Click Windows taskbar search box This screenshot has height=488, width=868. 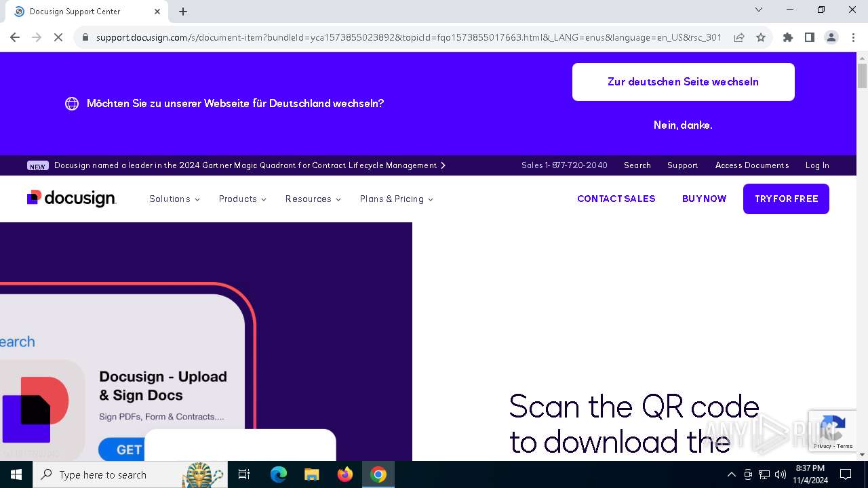(x=129, y=474)
